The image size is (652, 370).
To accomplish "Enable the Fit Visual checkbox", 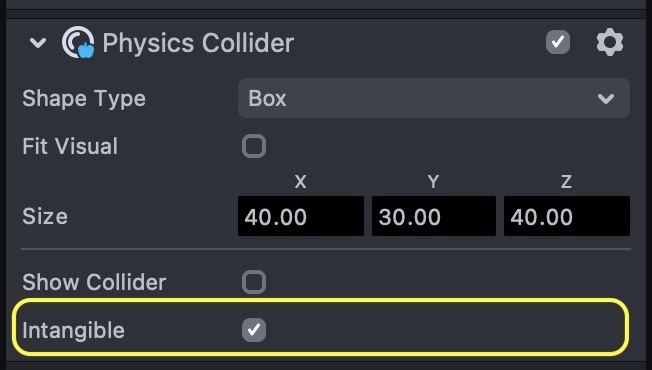I will point(254,146).
